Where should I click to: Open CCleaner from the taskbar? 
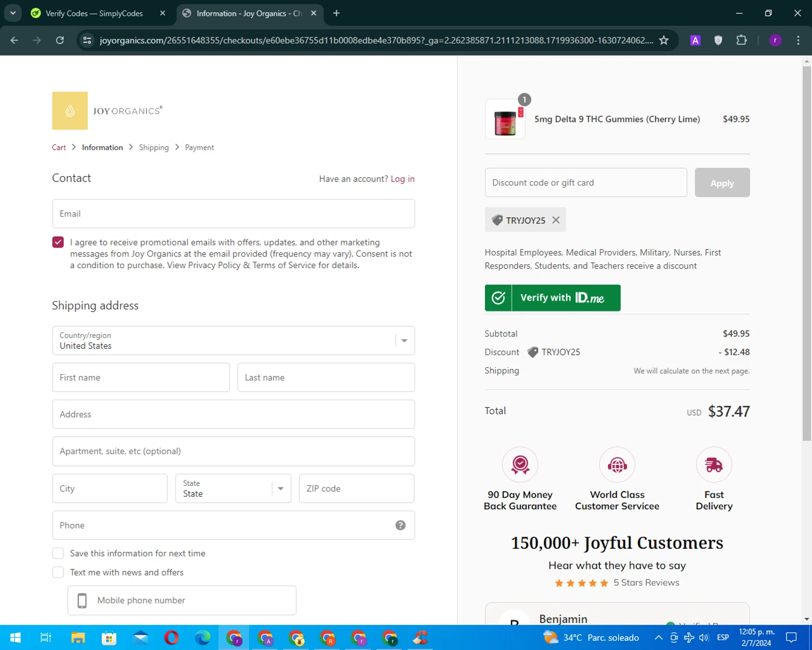421,638
